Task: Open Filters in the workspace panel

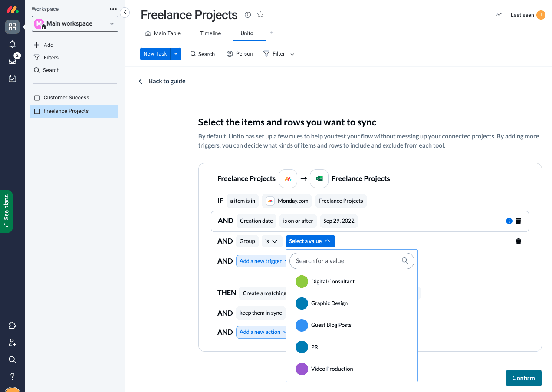Action: [46, 57]
